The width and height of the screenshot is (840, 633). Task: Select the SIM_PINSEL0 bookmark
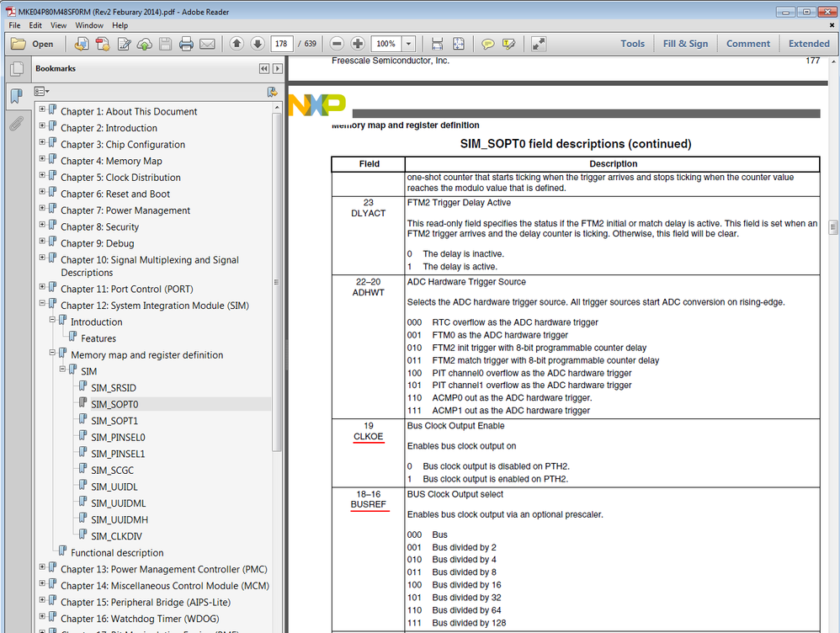click(118, 438)
